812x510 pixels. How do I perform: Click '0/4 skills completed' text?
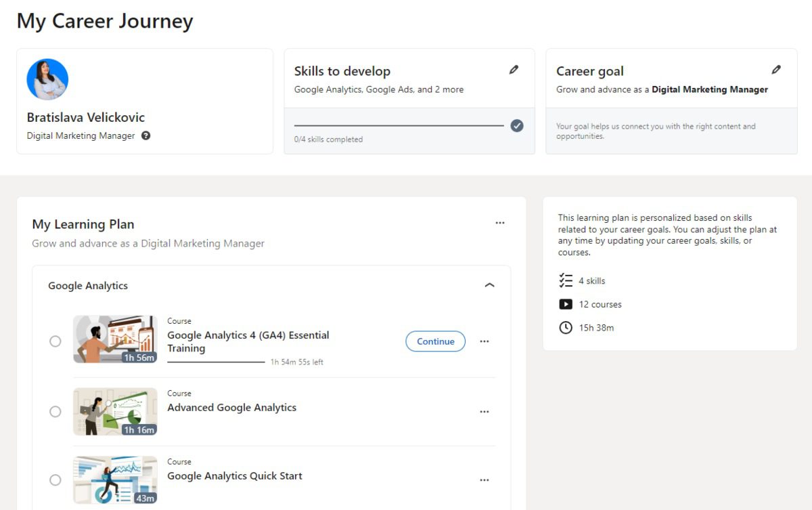click(328, 140)
